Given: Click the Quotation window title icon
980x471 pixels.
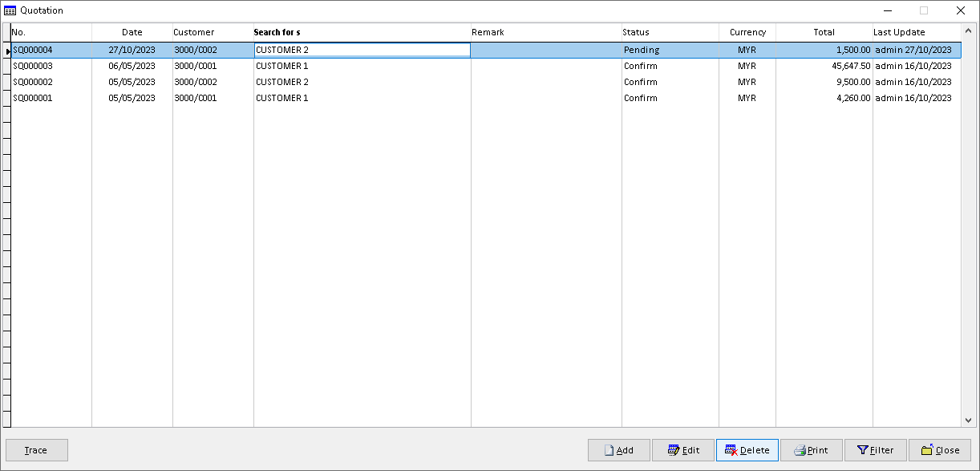Looking at the screenshot, I should tap(10, 10).
